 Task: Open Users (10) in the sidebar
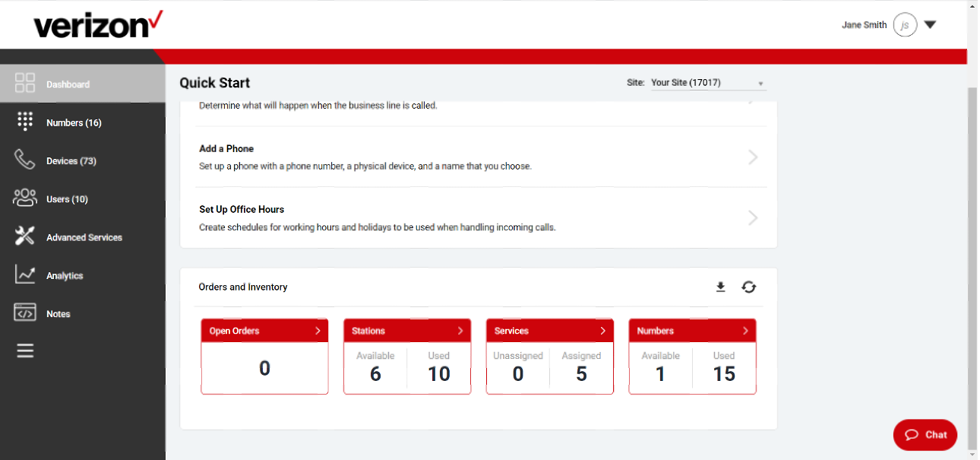(83, 199)
